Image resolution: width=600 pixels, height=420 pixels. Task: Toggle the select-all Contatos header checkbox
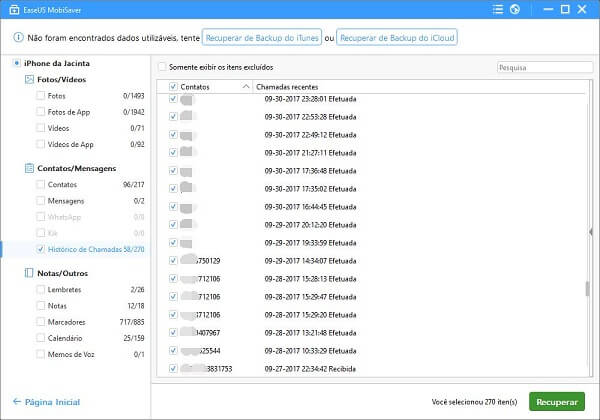coord(174,87)
